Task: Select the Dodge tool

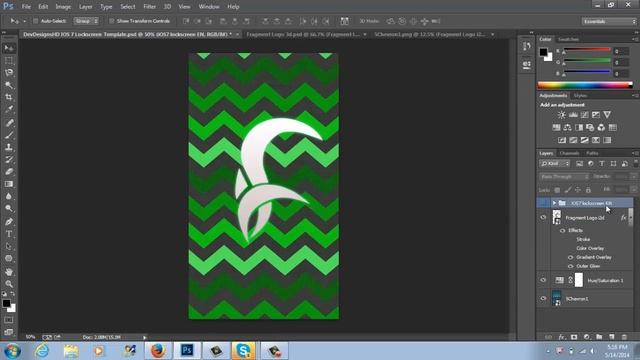Action: [9, 209]
